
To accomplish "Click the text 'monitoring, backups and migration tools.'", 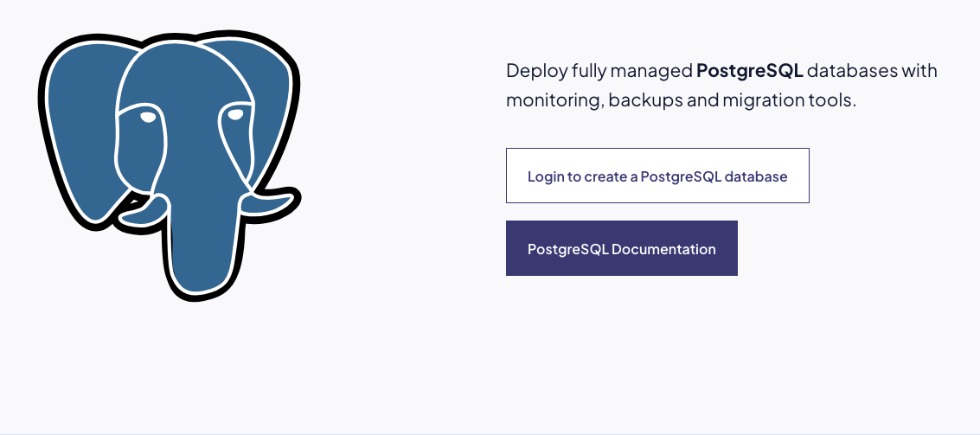I will pyautogui.click(x=681, y=100).
